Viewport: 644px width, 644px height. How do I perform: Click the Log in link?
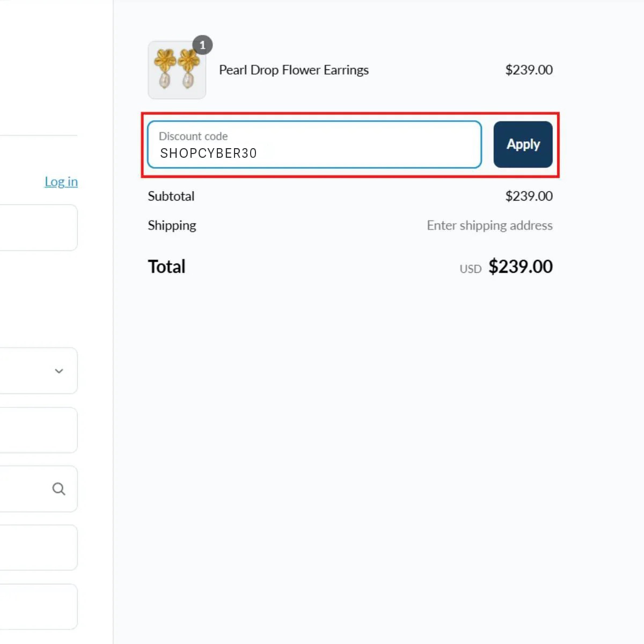[x=61, y=182]
